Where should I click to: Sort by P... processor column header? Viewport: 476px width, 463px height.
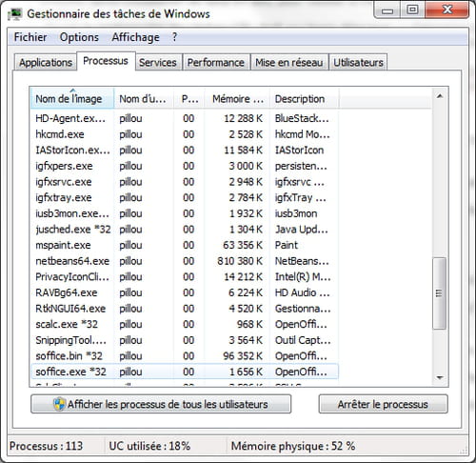[x=189, y=99]
